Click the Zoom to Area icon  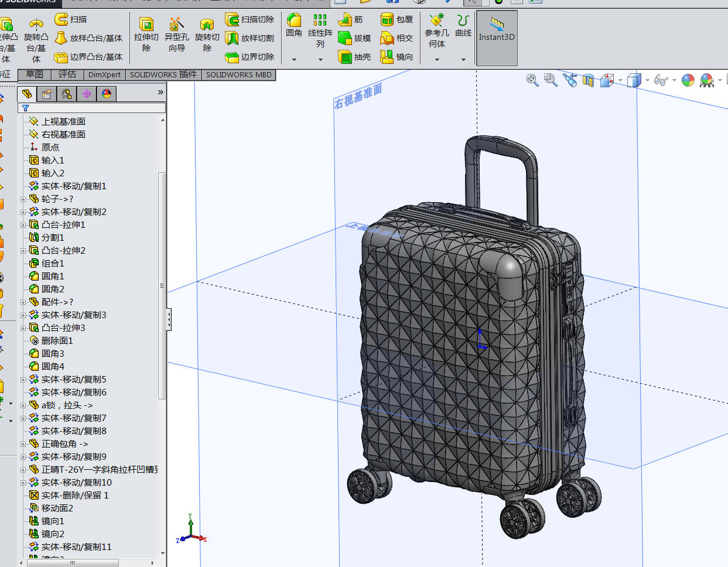pos(551,80)
